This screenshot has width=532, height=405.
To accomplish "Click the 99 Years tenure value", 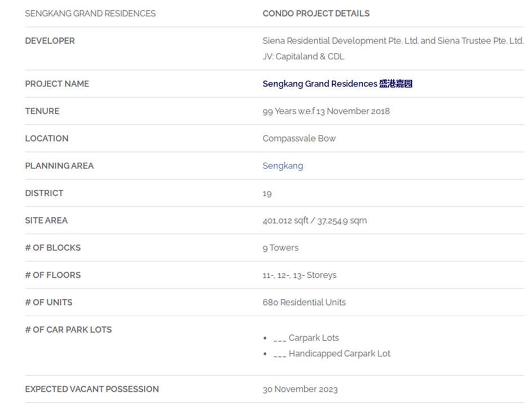I will (x=326, y=111).
